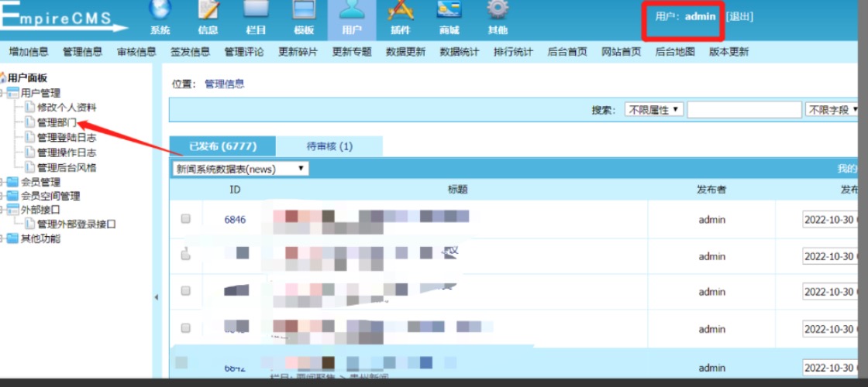Screen dimensions: 868x387
Task: Click the page icon beside 管理登陆日志
Action: click(30, 138)
